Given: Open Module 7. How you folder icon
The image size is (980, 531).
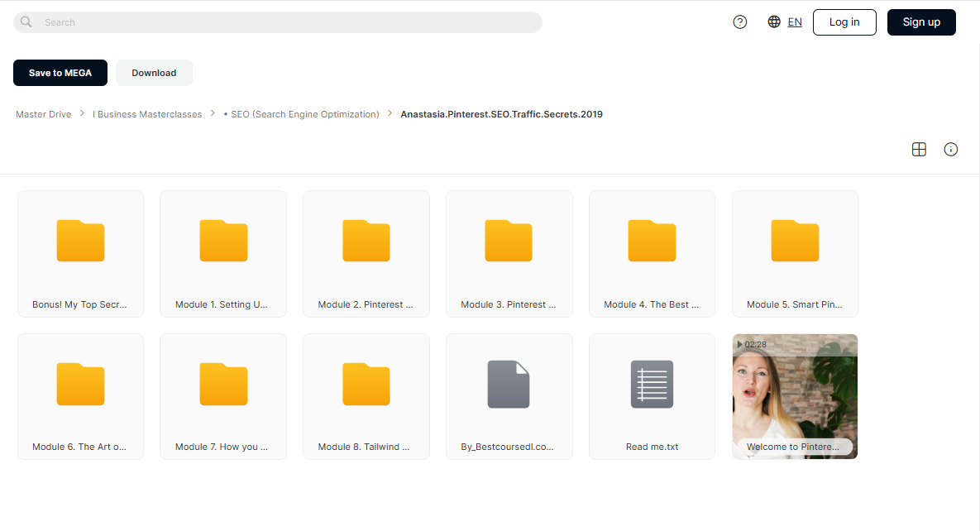Looking at the screenshot, I should [x=223, y=384].
